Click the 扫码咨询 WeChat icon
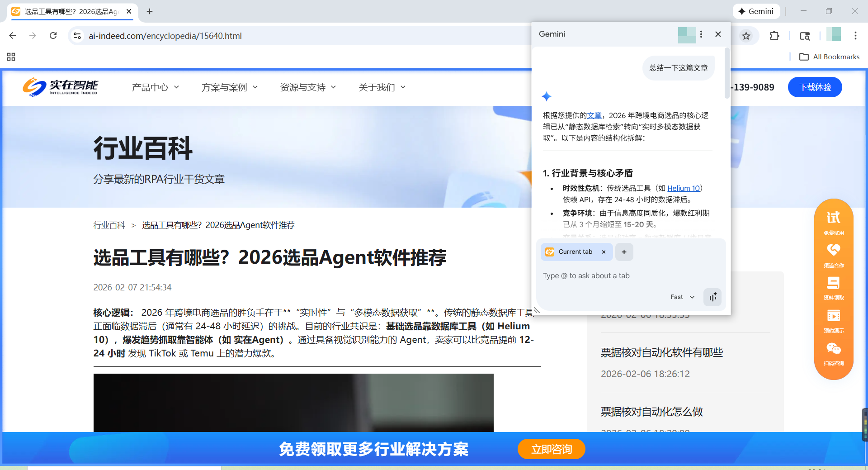868x470 pixels. tap(834, 353)
